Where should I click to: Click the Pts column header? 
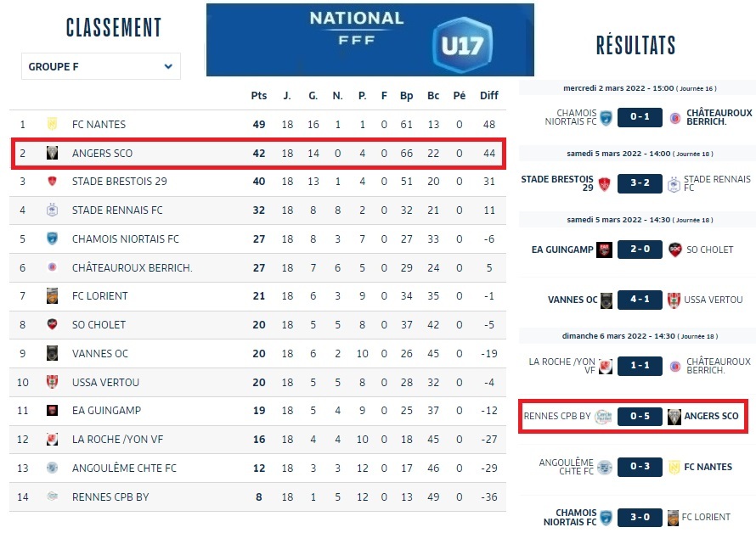pos(259,96)
